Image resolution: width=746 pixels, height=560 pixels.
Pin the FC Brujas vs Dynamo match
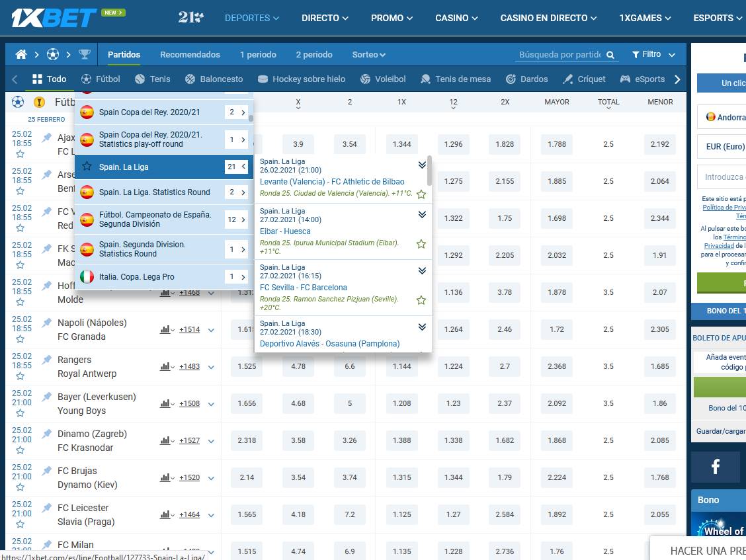click(x=46, y=471)
